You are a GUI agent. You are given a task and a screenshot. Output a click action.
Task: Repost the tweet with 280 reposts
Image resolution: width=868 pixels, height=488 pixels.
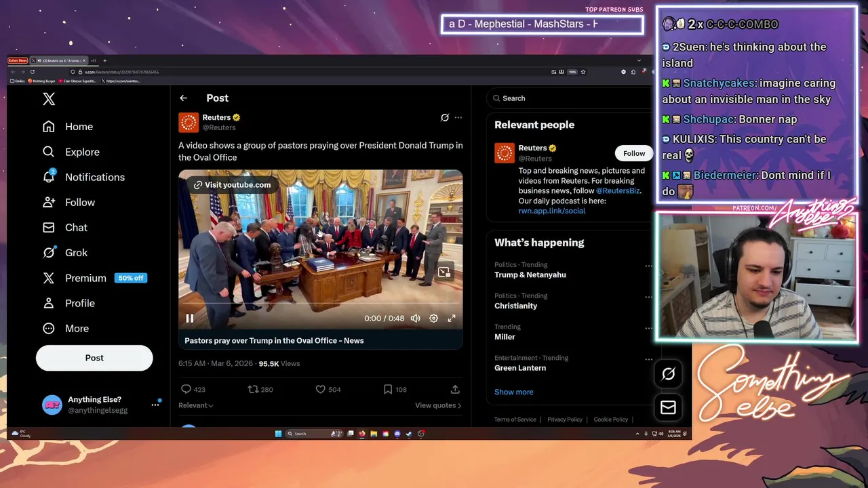pyautogui.click(x=260, y=389)
